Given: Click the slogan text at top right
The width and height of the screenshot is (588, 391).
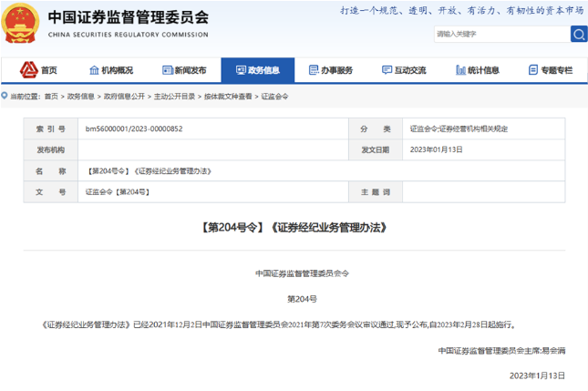Looking at the screenshot, I should click(x=462, y=10).
